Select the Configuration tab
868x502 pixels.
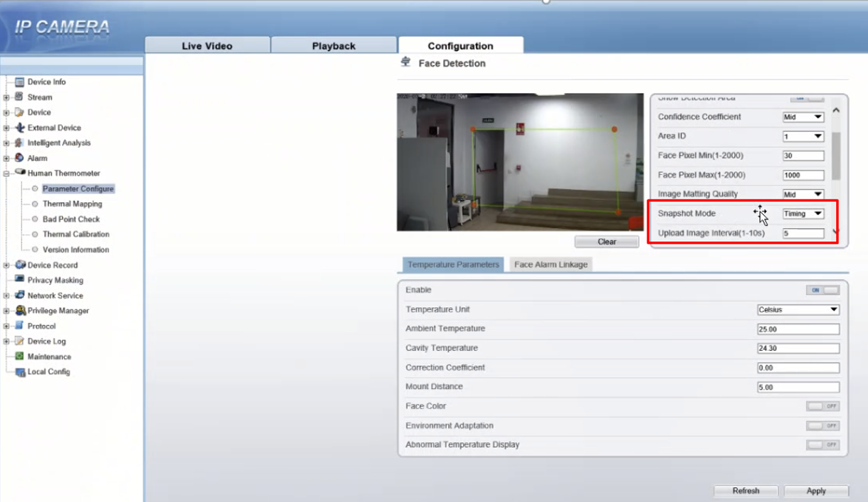click(x=460, y=45)
